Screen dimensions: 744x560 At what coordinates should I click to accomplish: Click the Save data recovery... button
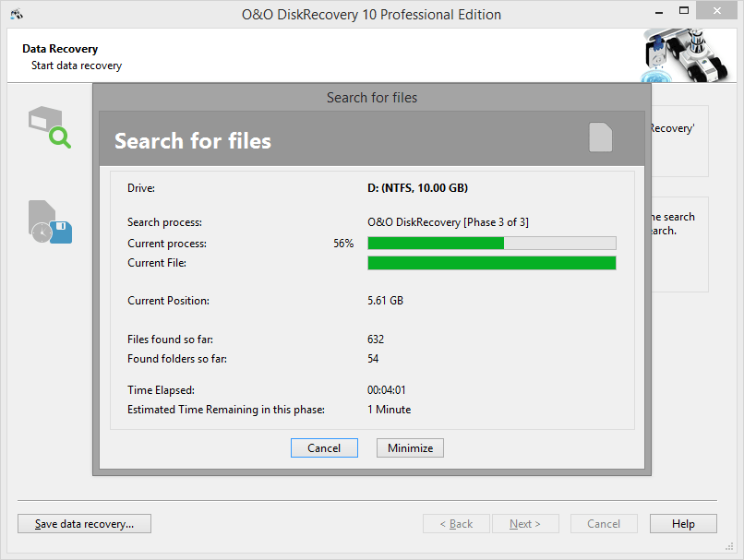pos(84,524)
